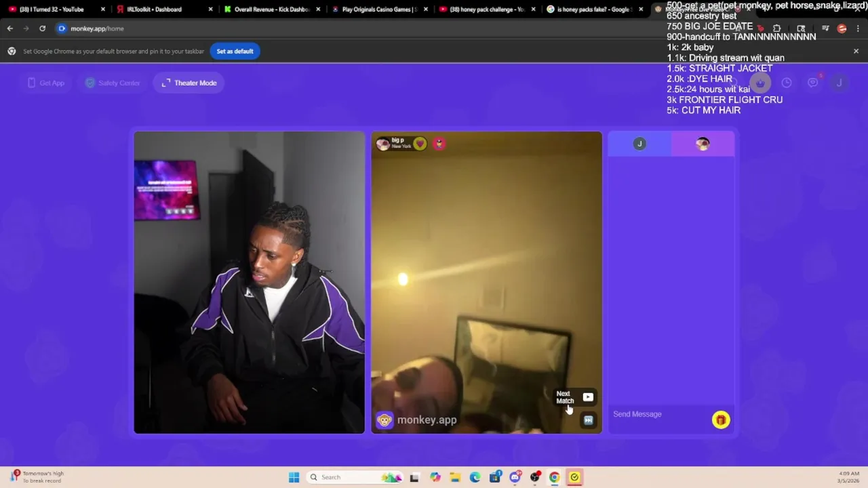Image resolution: width=868 pixels, height=488 pixels.
Task: Close the Kick Dashboard tab
Action: click(318, 9)
